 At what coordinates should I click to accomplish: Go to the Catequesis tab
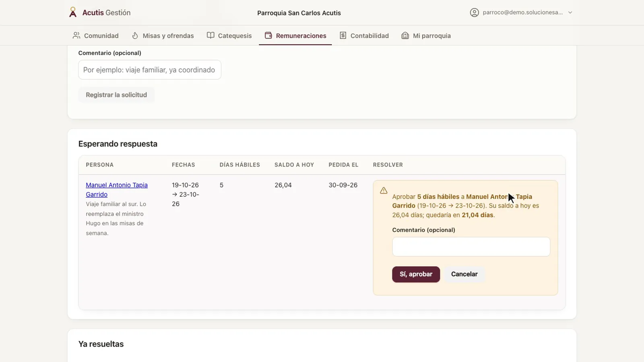point(229,35)
